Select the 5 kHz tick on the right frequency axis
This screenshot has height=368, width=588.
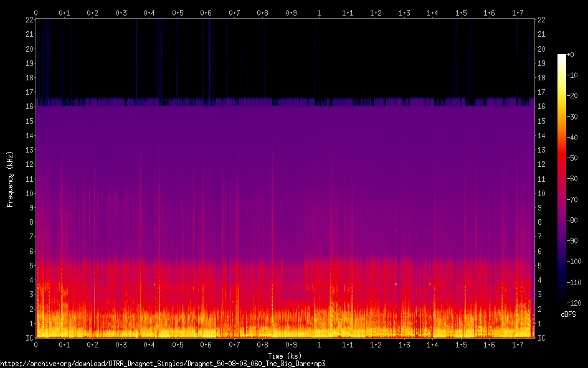pyautogui.click(x=539, y=266)
